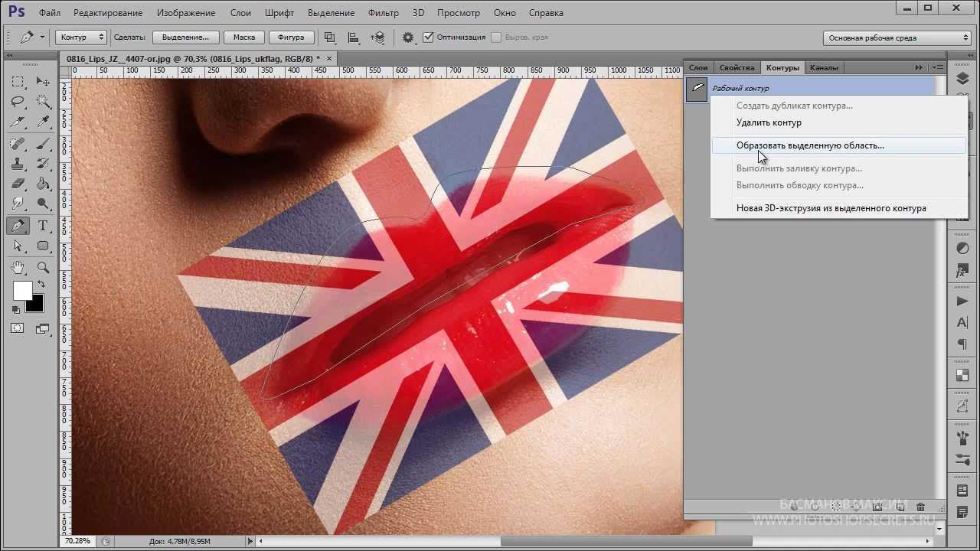The image size is (980, 551).
Task: Select the Magic Wand tool
Action: pos(43,102)
